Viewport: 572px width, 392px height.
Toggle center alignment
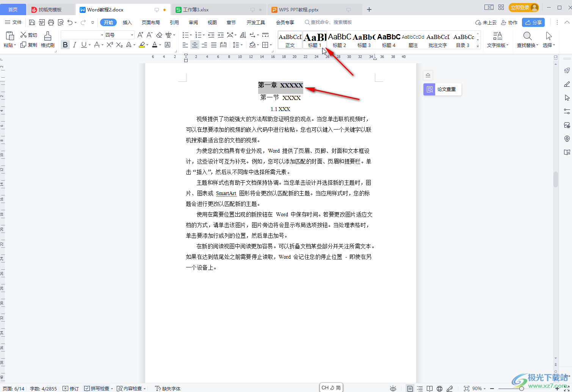pyautogui.click(x=195, y=45)
